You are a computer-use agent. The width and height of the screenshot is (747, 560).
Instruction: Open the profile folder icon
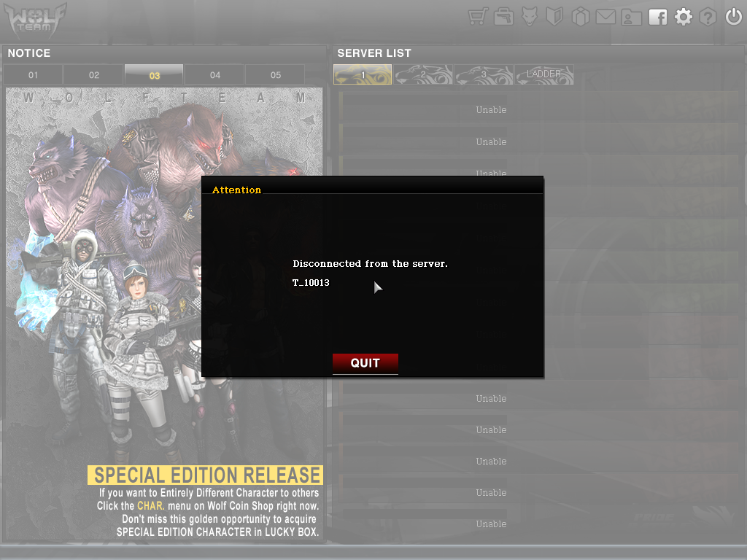click(x=631, y=17)
